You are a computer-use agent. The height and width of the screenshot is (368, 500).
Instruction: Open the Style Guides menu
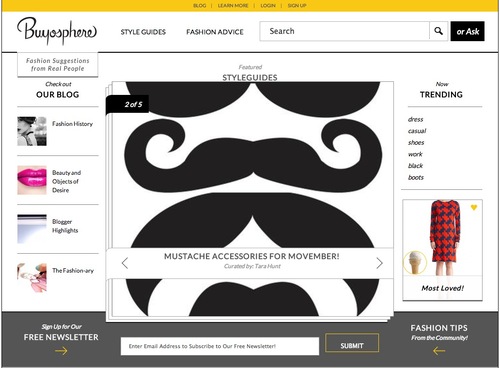(x=143, y=32)
